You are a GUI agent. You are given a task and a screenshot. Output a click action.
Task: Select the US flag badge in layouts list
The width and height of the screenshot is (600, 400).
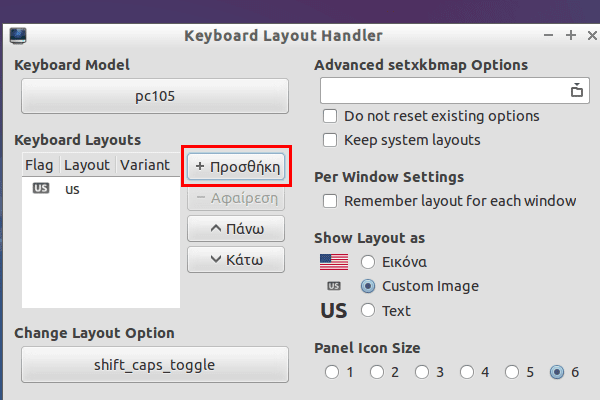tap(41, 188)
